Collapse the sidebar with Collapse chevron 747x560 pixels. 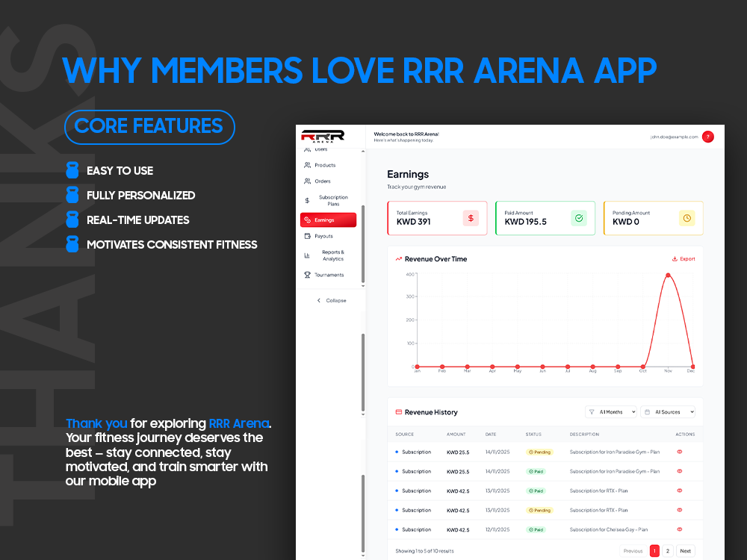pos(332,300)
